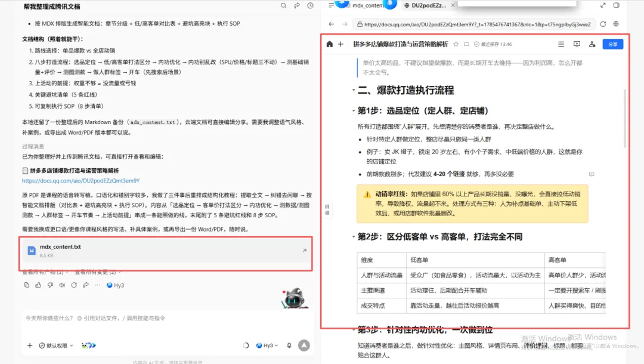Click the document title in docs header

click(x=401, y=44)
